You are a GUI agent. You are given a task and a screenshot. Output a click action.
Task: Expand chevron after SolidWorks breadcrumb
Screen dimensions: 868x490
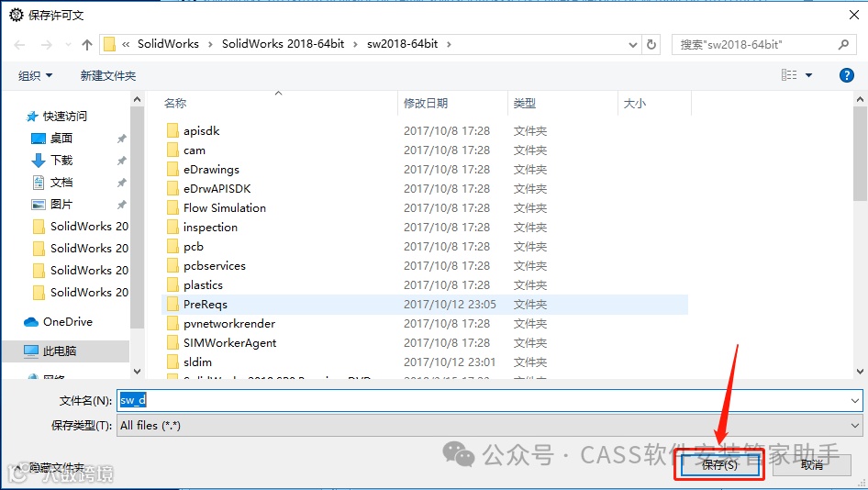click(x=210, y=45)
